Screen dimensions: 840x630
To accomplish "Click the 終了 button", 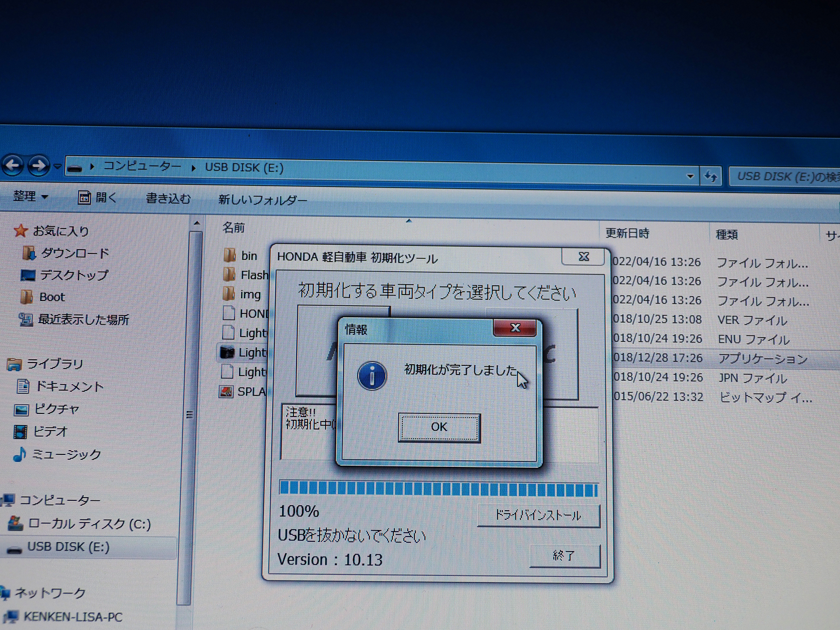I will tap(565, 555).
